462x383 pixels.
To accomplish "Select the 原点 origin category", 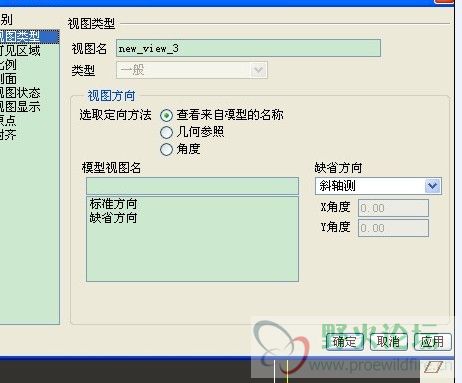I will coord(8,120).
